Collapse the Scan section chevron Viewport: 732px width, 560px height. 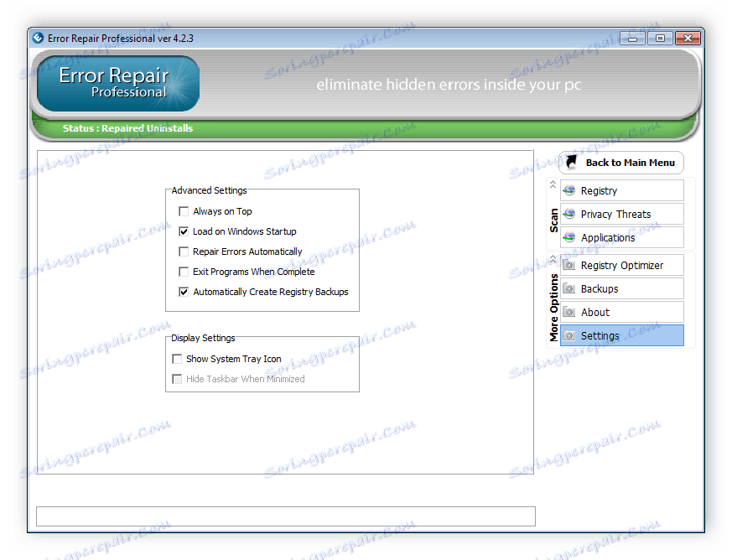click(x=553, y=184)
